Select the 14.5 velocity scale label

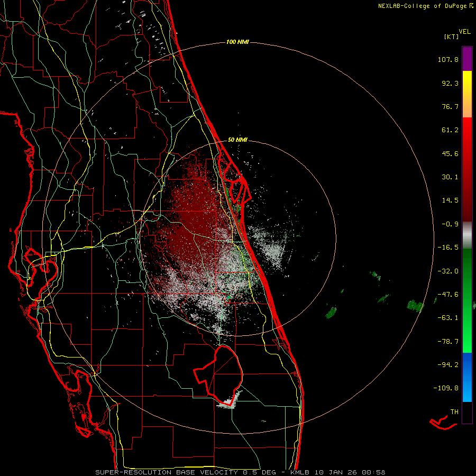pos(450,200)
